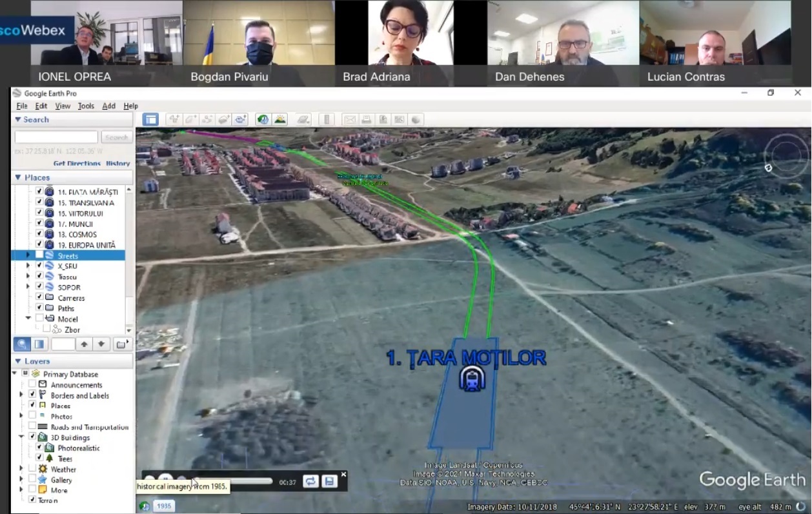Click inside the Search input field

click(56, 137)
